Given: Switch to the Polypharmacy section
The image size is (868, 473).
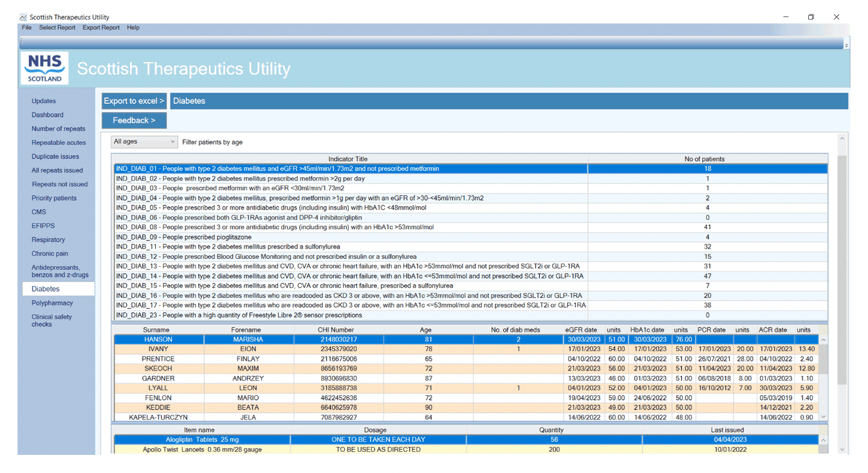Looking at the screenshot, I should [52, 303].
